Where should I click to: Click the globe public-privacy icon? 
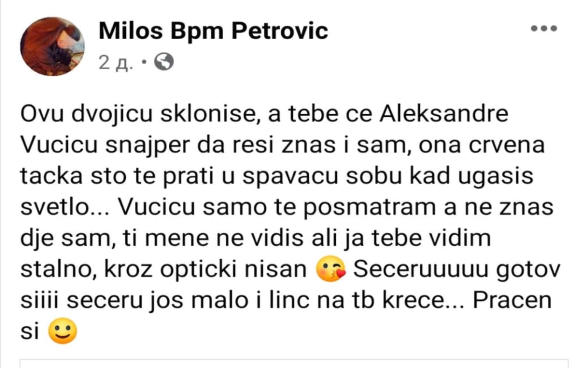click(x=164, y=62)
